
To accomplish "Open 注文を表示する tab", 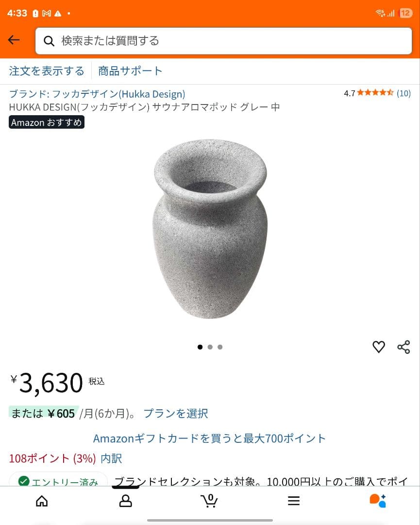I will click(x=47, y=71).
